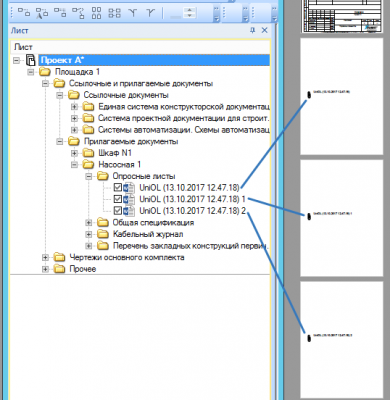Screen dimensions: 390x400
Task: Click the Лист column header
Action: (x=140, y=47)
